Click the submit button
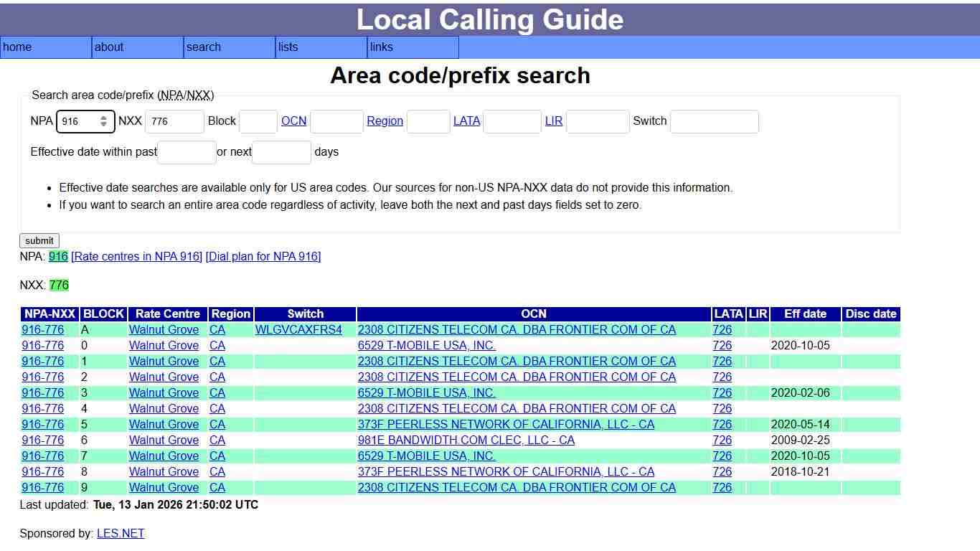Image resolution: width=980 pixels, height=551 pixels. point(39,240)
